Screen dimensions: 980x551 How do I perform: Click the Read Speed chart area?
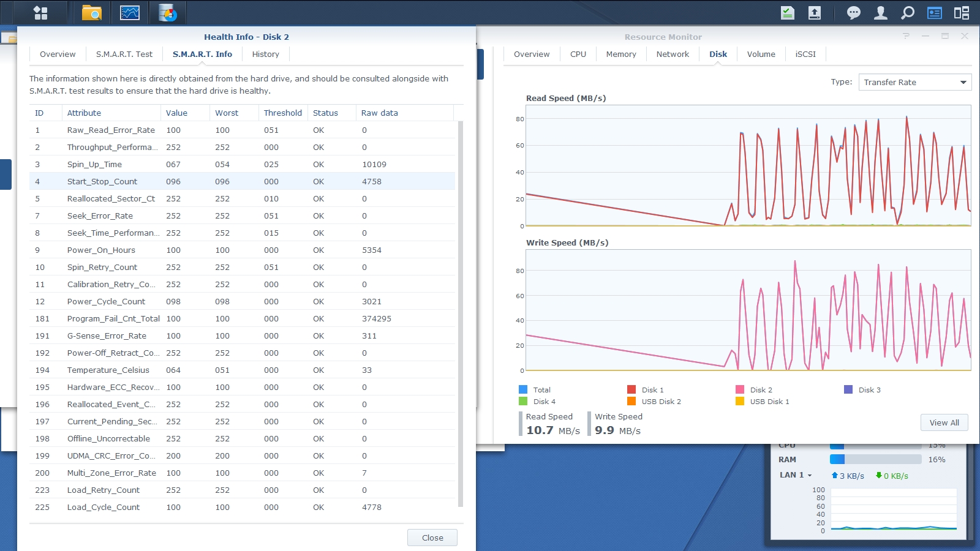coord(748,165)
